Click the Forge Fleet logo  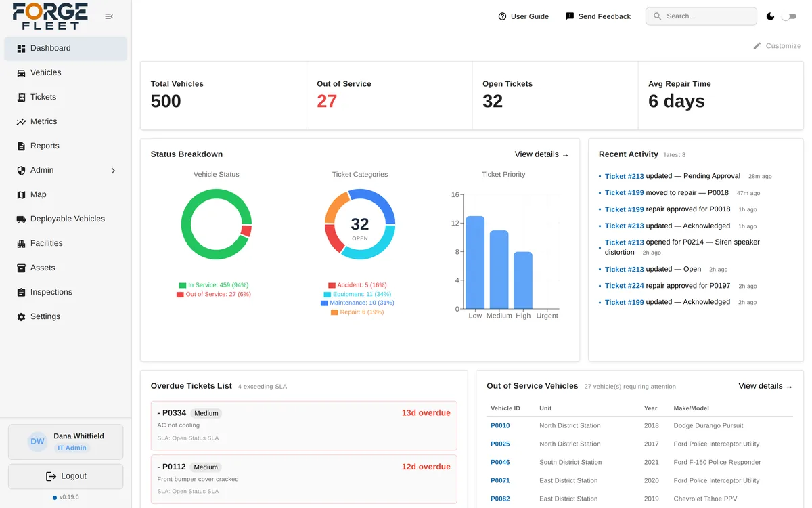click(x=50, y=16)
